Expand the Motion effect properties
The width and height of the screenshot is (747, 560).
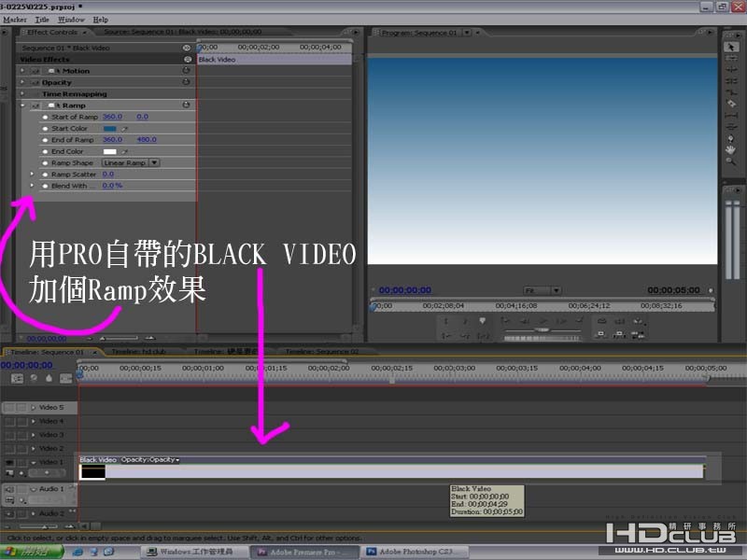[x=22, y=71]
